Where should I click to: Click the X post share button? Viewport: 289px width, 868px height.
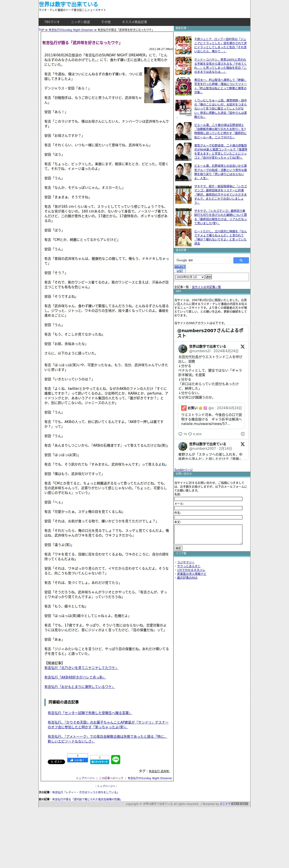(56, 761)
